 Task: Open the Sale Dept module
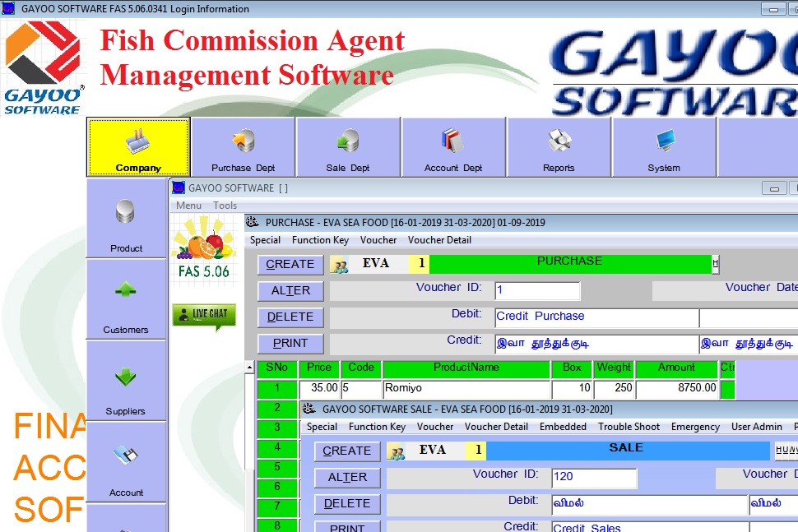pyautogui.click(x=348, y=147)
